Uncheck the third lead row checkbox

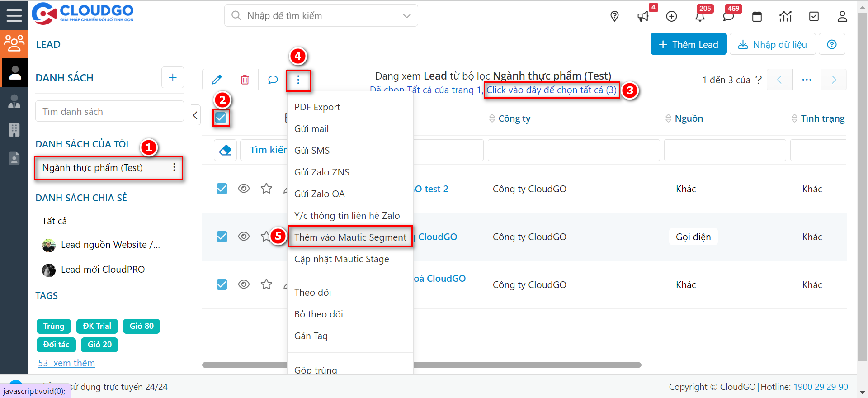pyautogui.click(x=222, y=284)
